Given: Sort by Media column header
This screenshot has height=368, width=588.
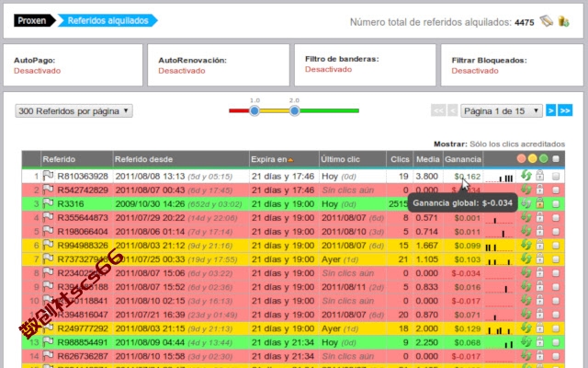Looking at the screenshot, I should pyautogui.click(x=428, y=159).
